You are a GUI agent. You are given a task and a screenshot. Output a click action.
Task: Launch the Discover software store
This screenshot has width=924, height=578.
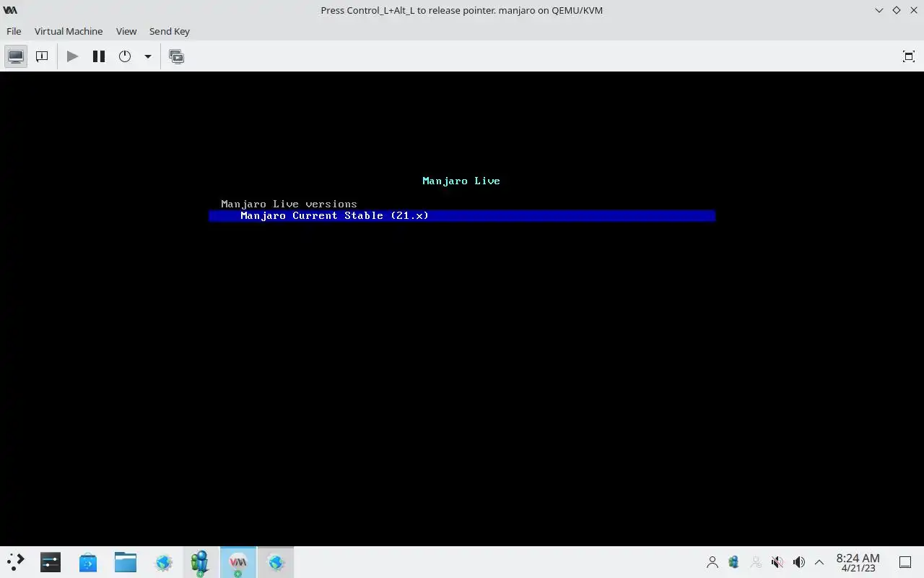[x=88, y=561]
